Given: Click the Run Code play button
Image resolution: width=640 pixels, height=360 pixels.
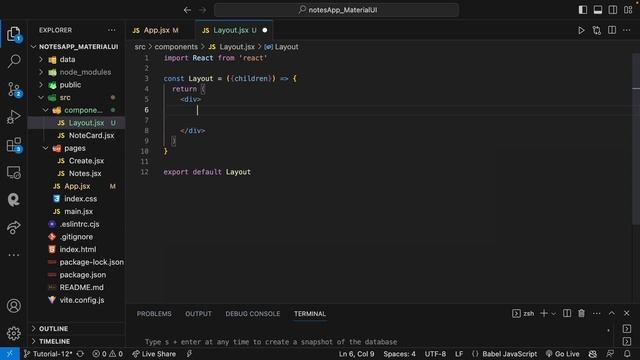Looking at the screenshot, I should (581, 31).
